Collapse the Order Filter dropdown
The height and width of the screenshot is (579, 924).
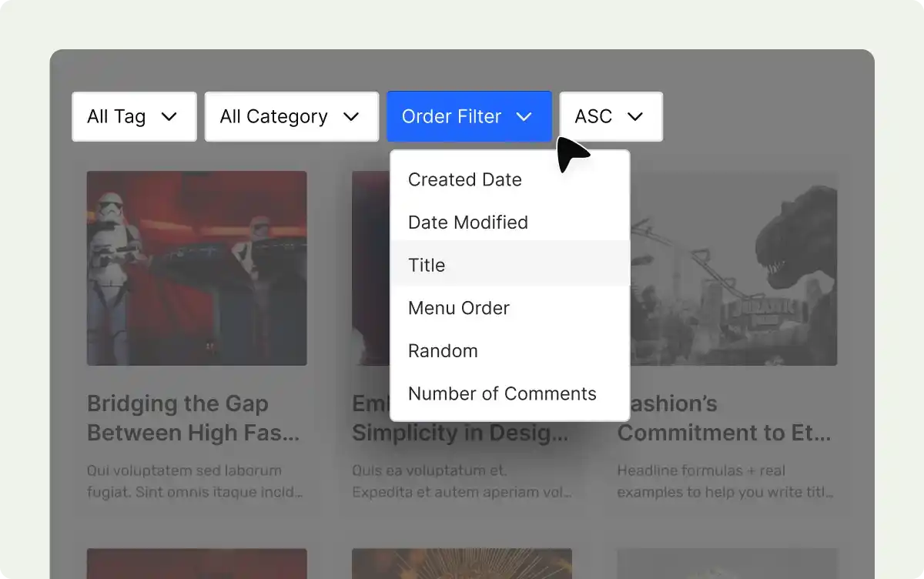tap(468, 117)
